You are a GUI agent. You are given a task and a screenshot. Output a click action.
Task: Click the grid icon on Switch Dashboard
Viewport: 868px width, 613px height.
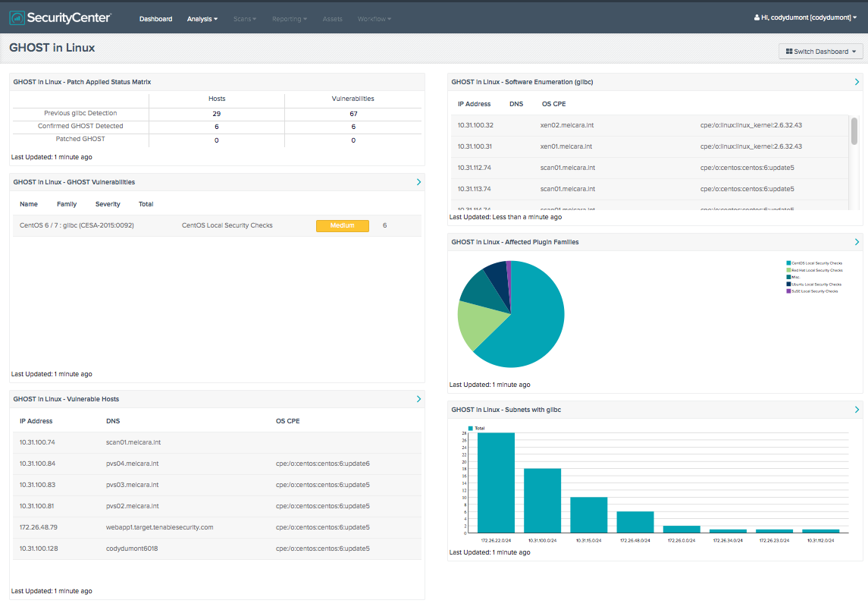tap(789, 52)
